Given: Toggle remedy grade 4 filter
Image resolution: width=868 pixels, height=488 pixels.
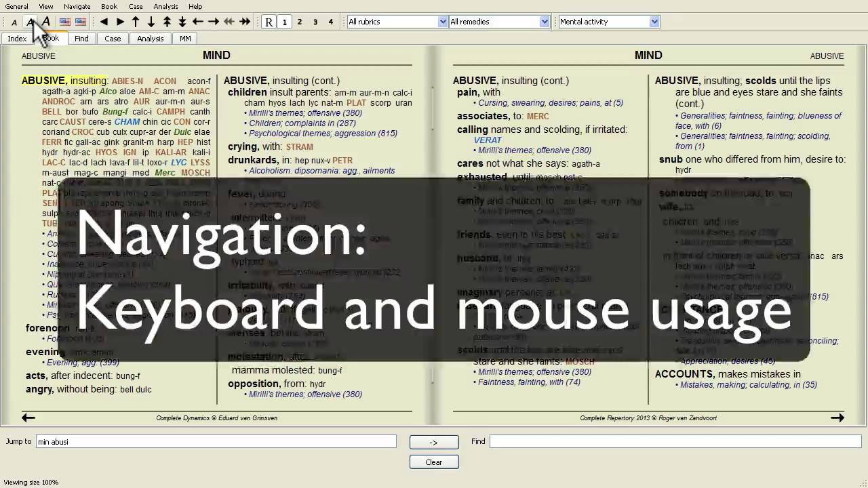Looking at the screenshot, I should [x=331, y=22].
